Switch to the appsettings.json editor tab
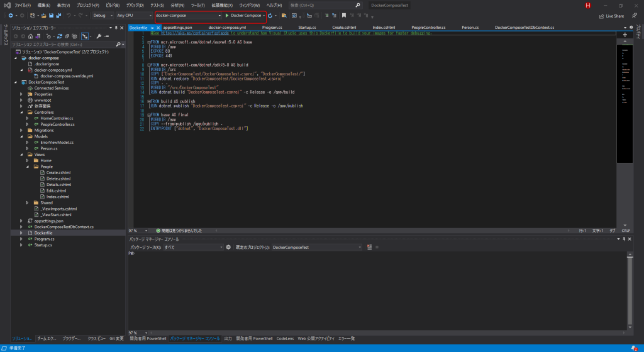The image size is (644, 352). pos(177,28)
